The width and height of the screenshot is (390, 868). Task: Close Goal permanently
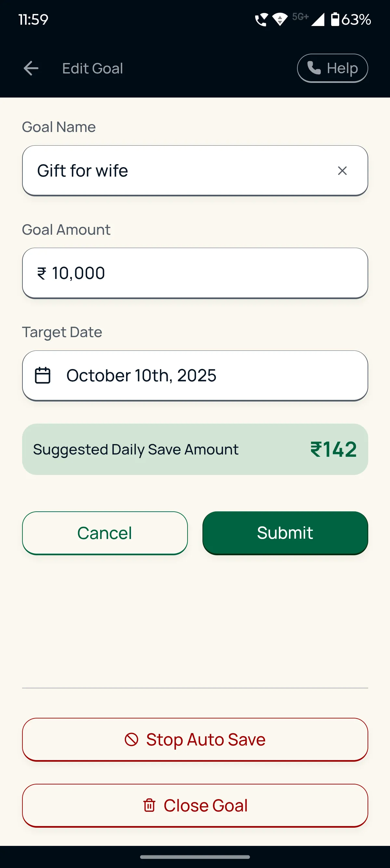195,805
